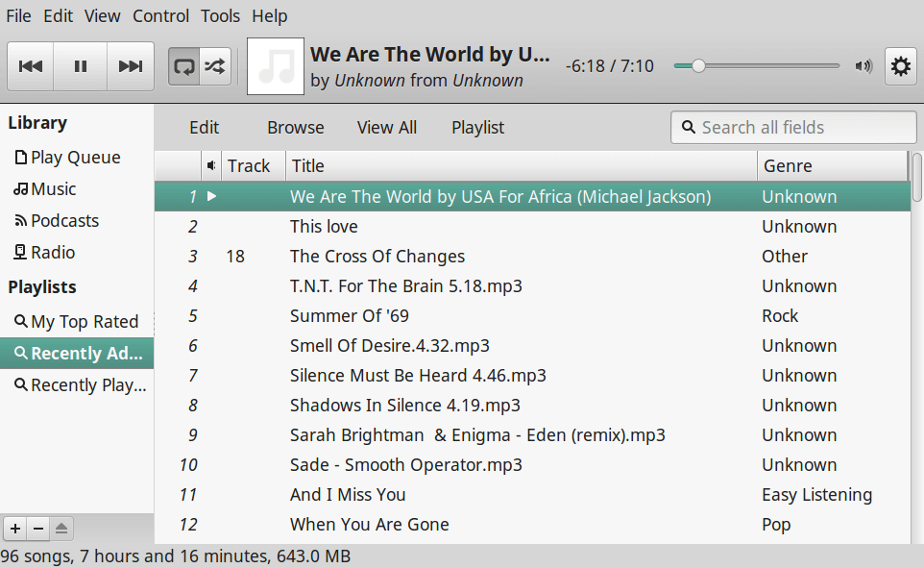Toggle repeat mode
This screenshot has width=924, height=568.
coord(183,66)
